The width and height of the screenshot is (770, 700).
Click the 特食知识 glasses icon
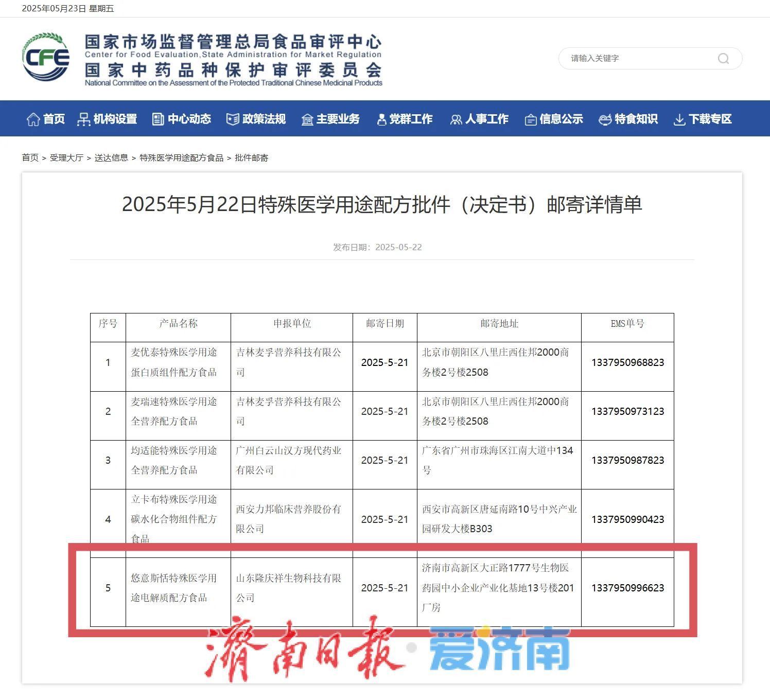[x=605, y=119]
